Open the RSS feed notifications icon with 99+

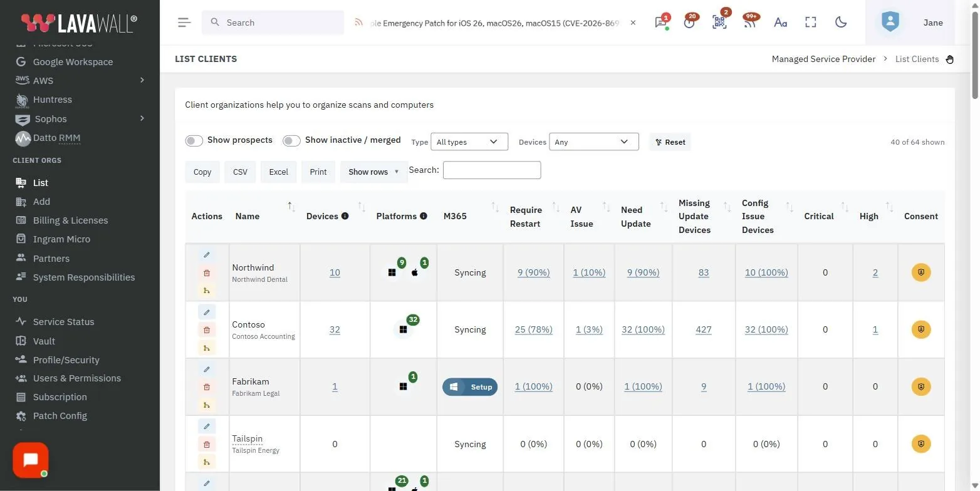749,23
